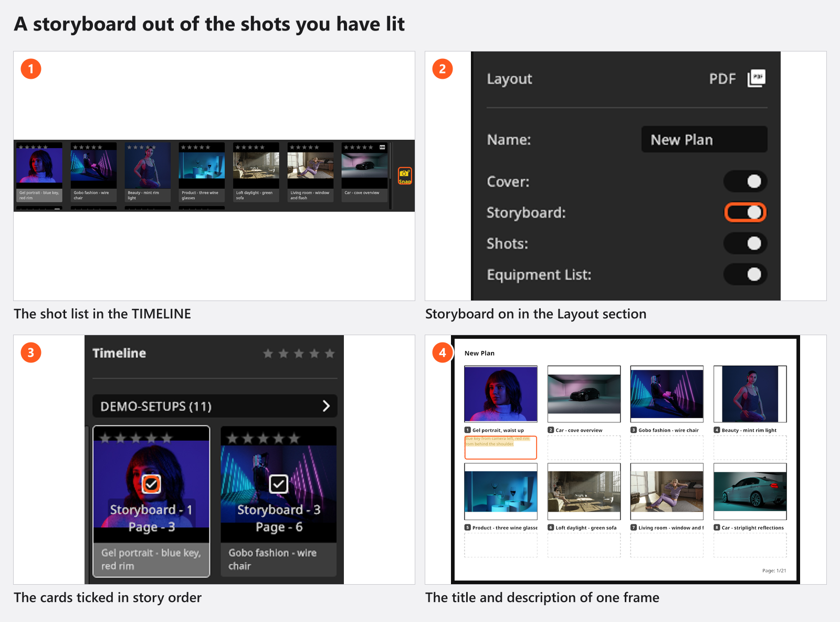Image resolution: width=840 pixels, height=622 pixels.
Task: Click storyboard frame 6 image, Loft daylight
Action: click(584, 491)
